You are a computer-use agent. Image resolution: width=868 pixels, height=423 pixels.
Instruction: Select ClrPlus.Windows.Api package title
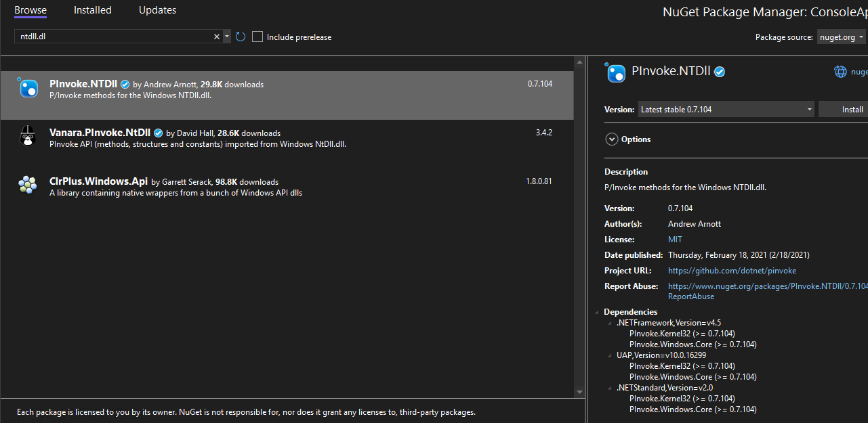[98, 181]
